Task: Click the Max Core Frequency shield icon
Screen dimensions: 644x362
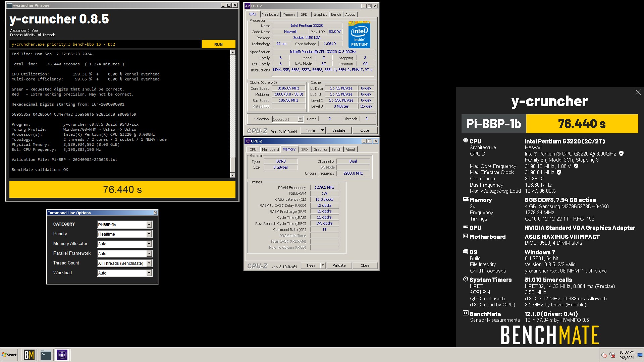Action: [576, 166]
